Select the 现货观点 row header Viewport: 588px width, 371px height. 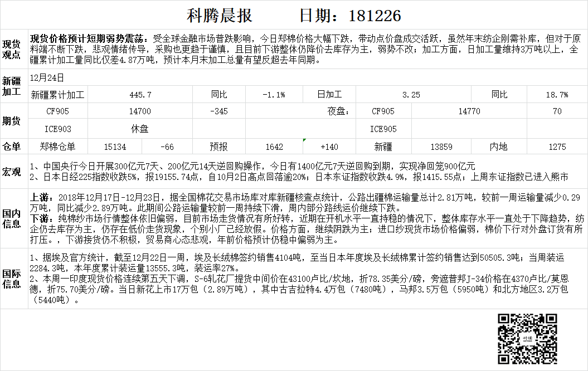click(12, 49)
